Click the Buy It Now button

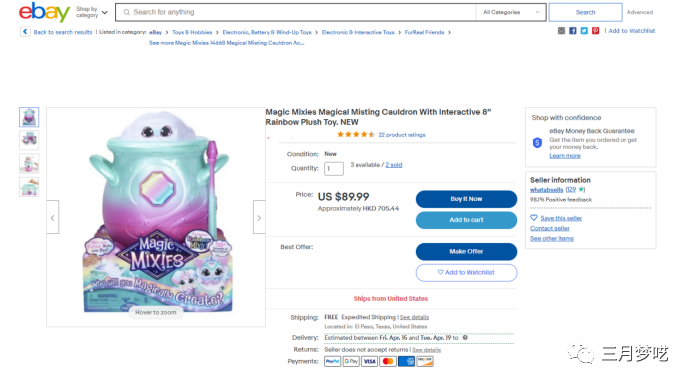466,199
